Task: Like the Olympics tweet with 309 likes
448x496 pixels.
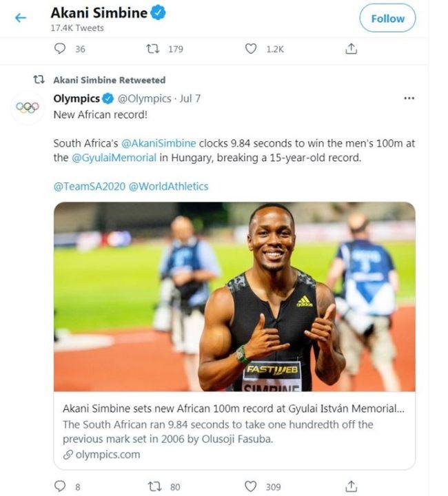Action: point(252,486)
